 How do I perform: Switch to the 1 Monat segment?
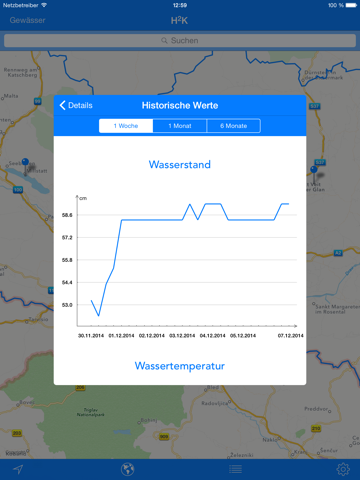click(180, 126)
